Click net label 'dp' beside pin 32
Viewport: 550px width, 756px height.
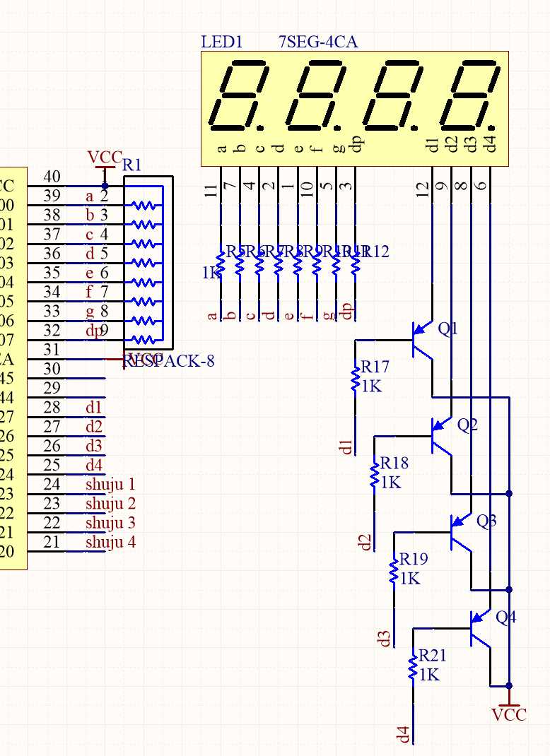coord(94,331)
